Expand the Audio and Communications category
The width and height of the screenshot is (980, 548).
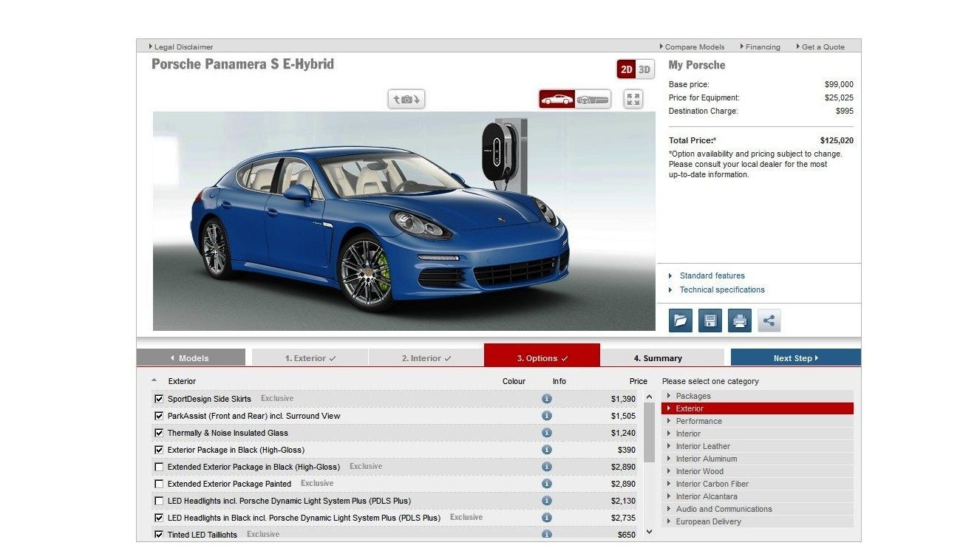[x=758, y=509]
